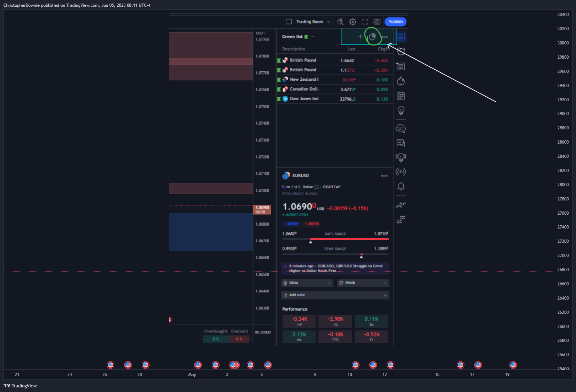Sort by the Chg% column header

click(x=383, y=49)
